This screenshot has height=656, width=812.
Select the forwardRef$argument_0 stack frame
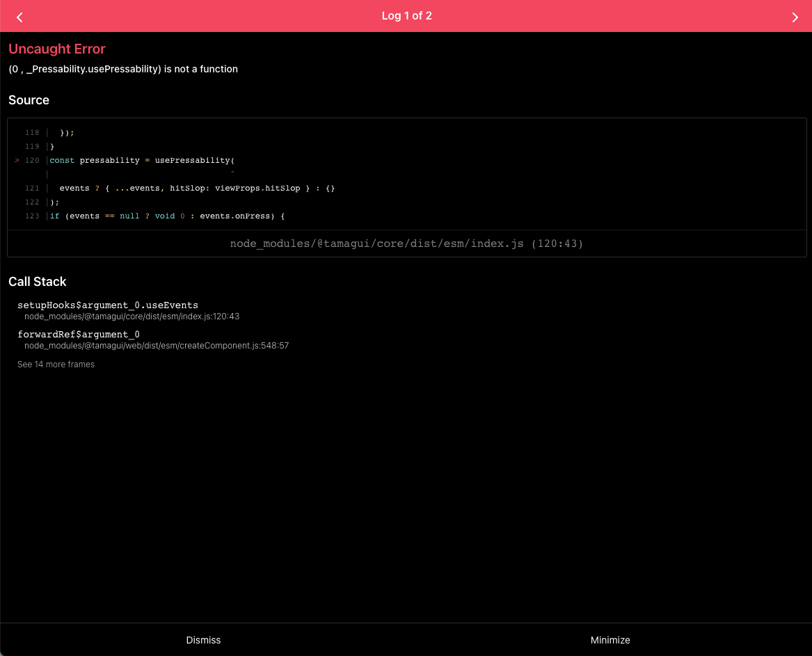pos(78,335)
